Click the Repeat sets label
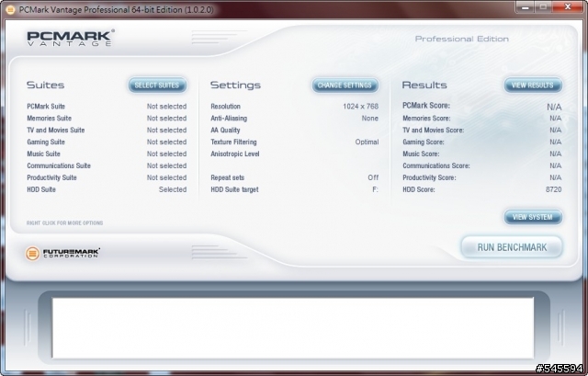The height and width of the screenshot is (376, 588). 227,177
